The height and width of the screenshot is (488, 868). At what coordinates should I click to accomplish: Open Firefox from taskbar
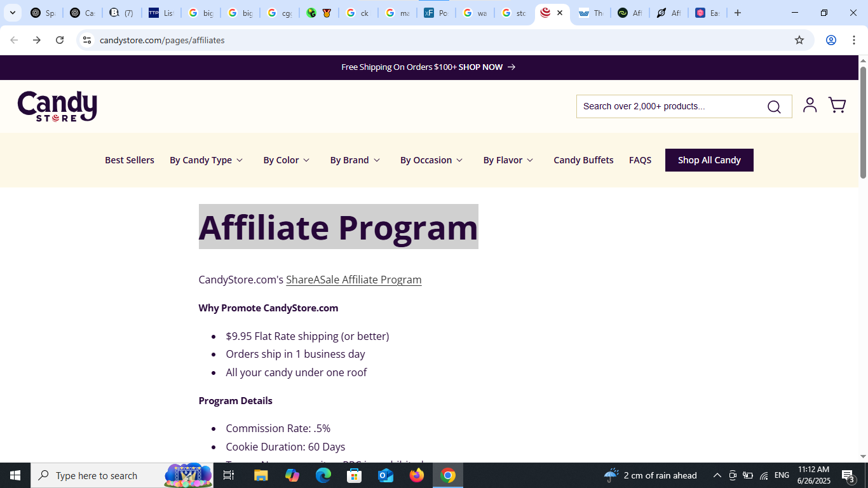(x=417, y=475)
